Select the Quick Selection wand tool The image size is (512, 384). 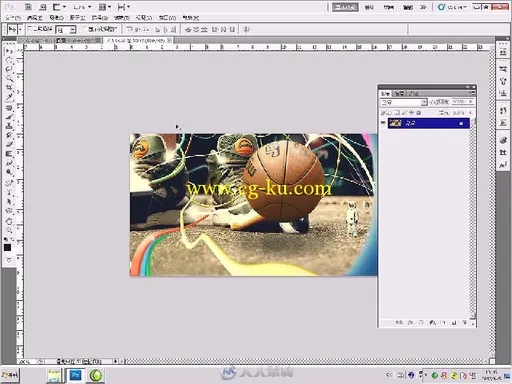coord(9,79)
